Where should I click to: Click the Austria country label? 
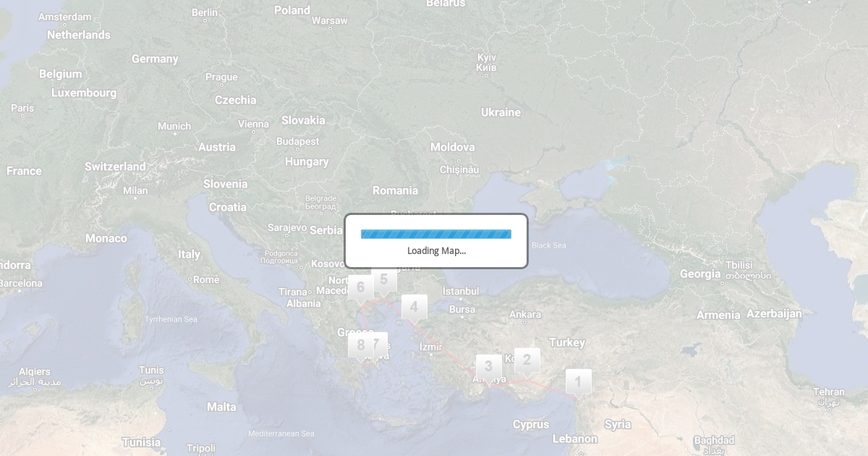click(217, 147)
